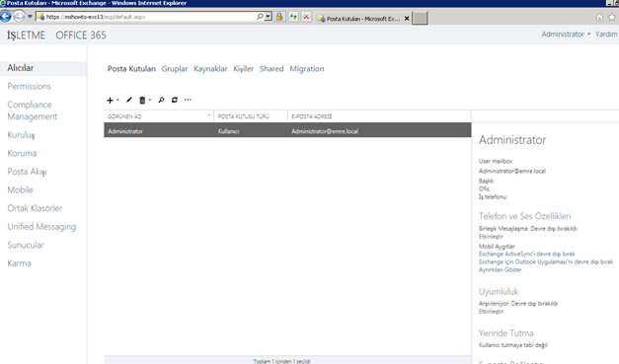Click the OFFICE 365 header link
Image resolution: width=619 pixels, height=364 pixels.
click(81, 36)
